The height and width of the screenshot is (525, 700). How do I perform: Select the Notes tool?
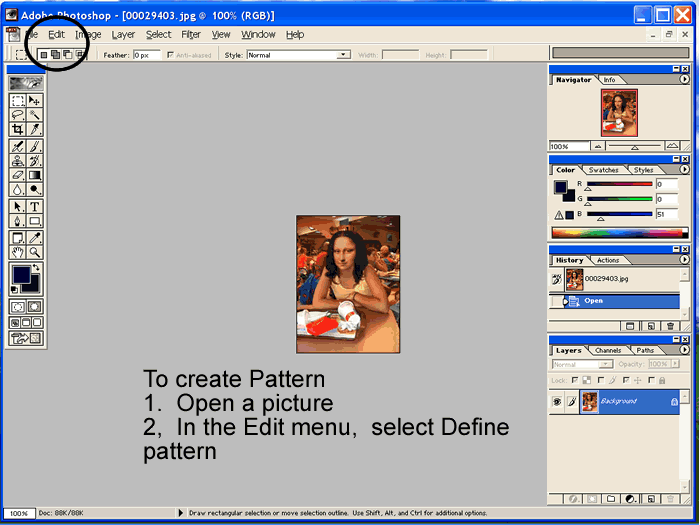tap(18, 238)
